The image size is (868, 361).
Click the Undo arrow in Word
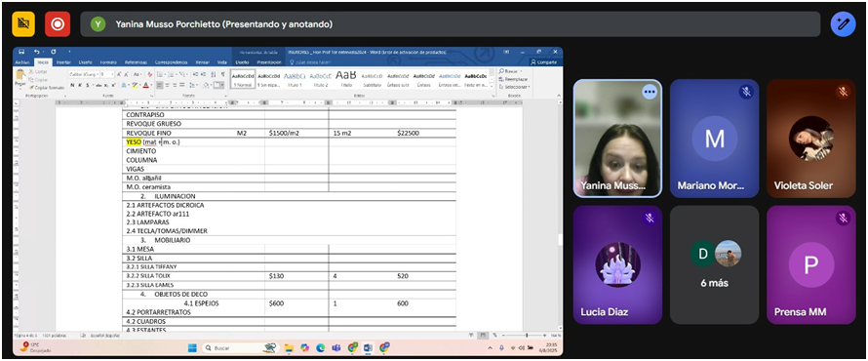coord(36,52)
